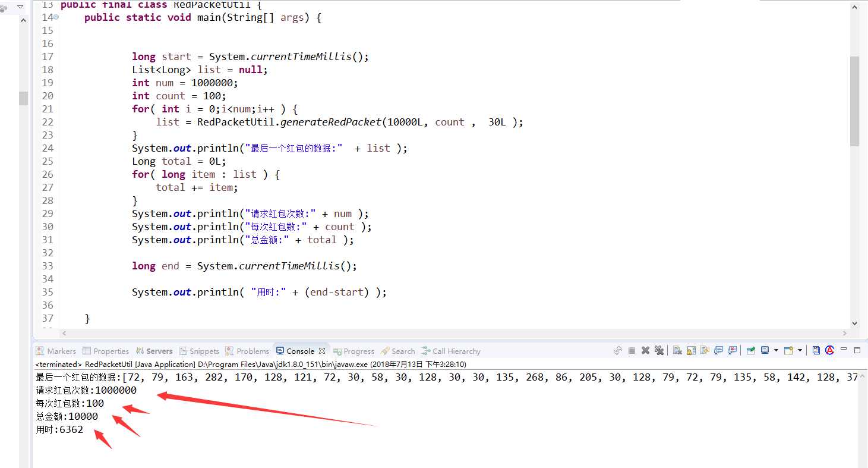Switch to the Progress tab
868x468 pixels.
point(354,351)
